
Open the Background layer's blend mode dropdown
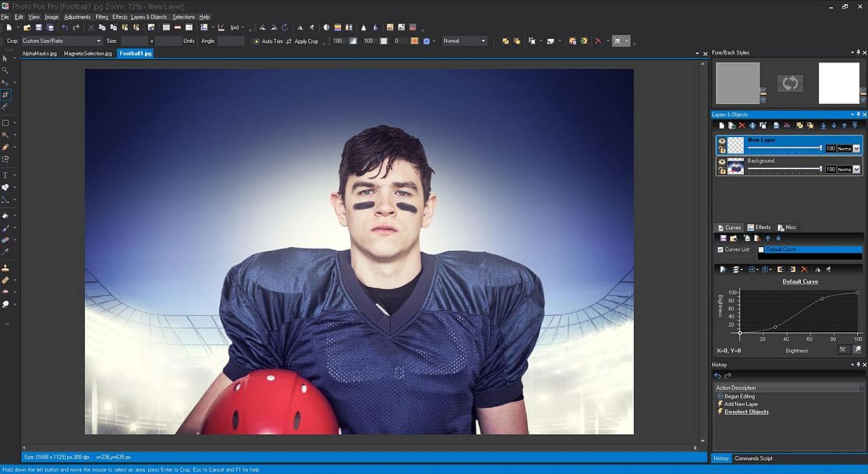coord(856,169)
